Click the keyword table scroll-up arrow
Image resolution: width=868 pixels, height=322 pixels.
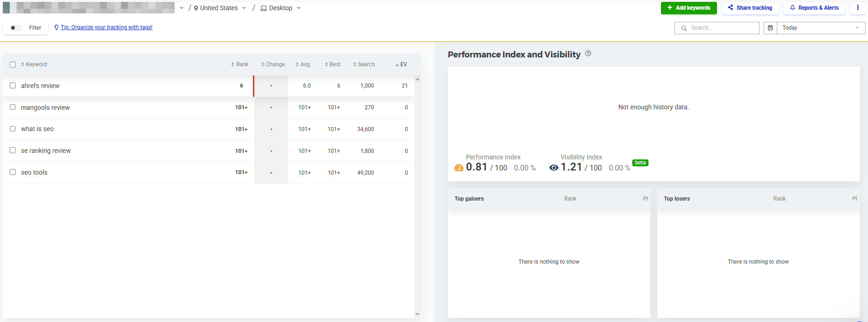[x=417, y=79]
